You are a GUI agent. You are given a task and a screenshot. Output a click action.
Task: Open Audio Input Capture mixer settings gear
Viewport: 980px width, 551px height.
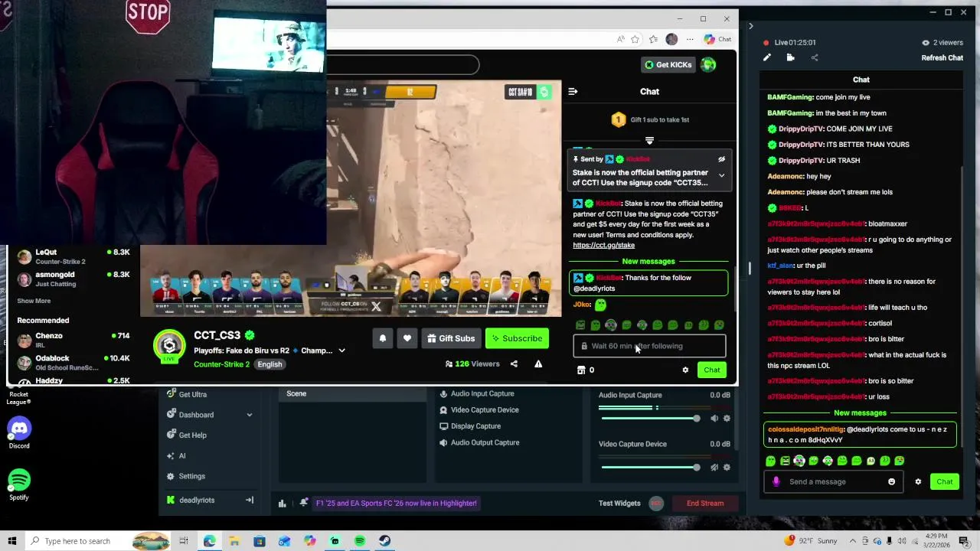[x=727, y=419]
